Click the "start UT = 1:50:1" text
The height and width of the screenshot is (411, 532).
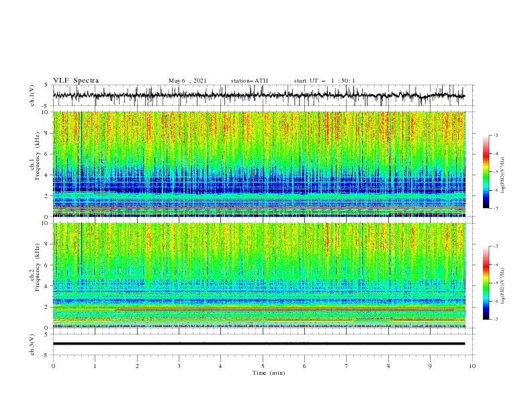(x=324, y=81)
